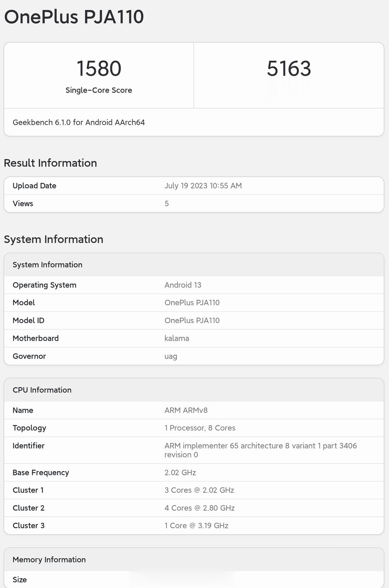
Task: Click the Operating System label
Action: [44, 285]
